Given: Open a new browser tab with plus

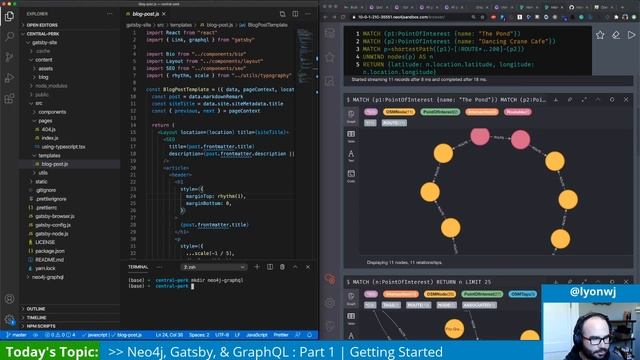Looking at the screenshot, I should (x=622, y=7).
